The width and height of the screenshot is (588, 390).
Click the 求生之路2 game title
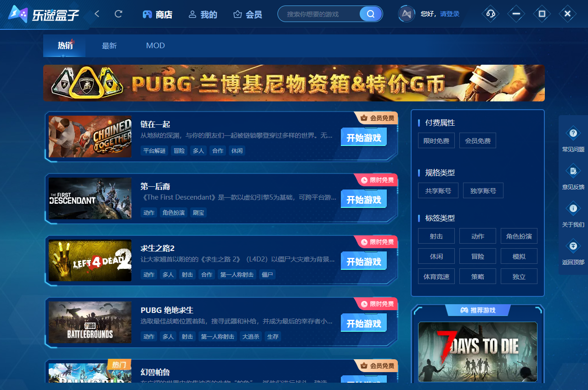tap(158, 248)
